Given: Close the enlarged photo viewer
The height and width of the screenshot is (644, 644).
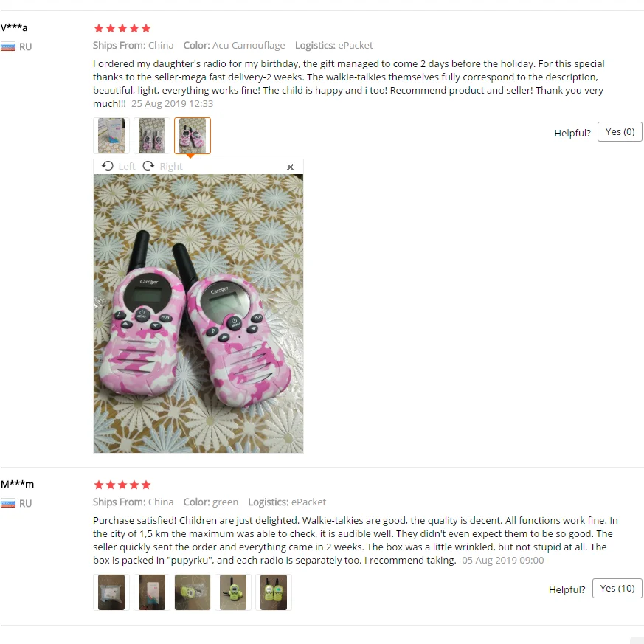Looking at the screenshot, I should coord(290,167).
